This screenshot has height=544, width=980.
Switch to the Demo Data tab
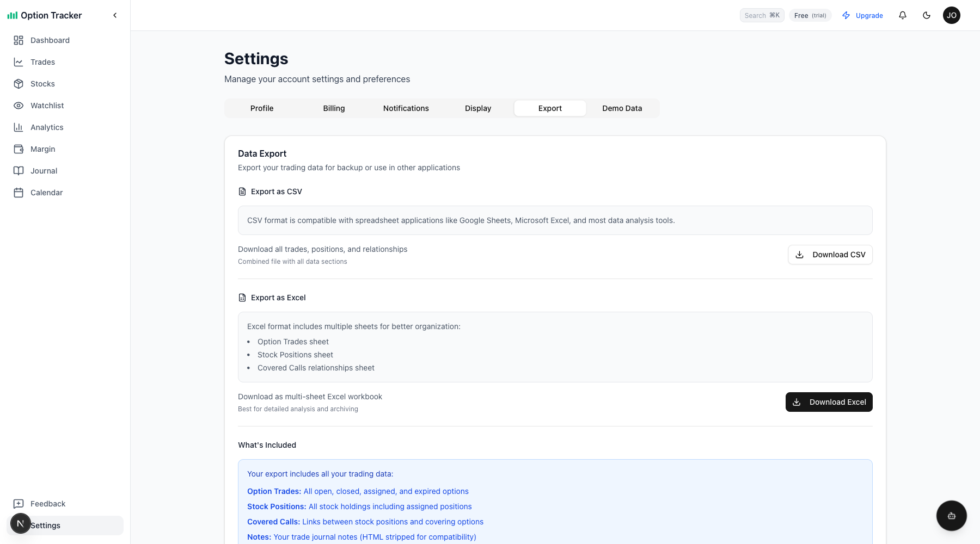point(622,108)
